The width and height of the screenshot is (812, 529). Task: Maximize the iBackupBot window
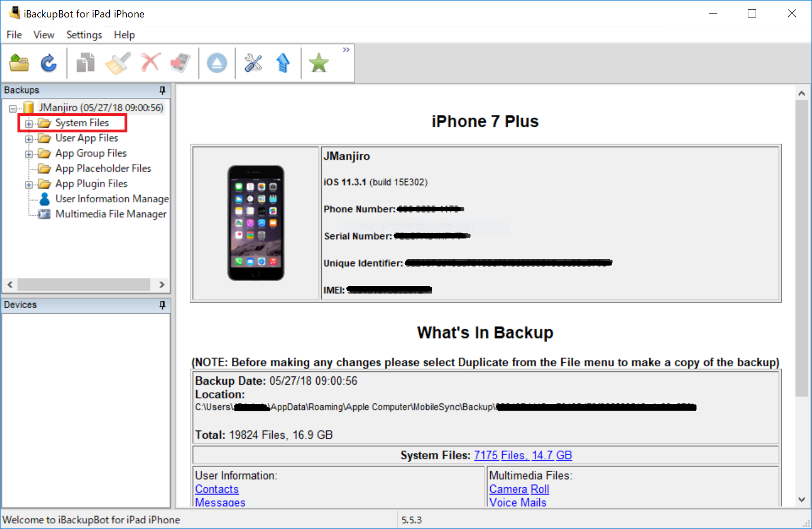[752, 14]
